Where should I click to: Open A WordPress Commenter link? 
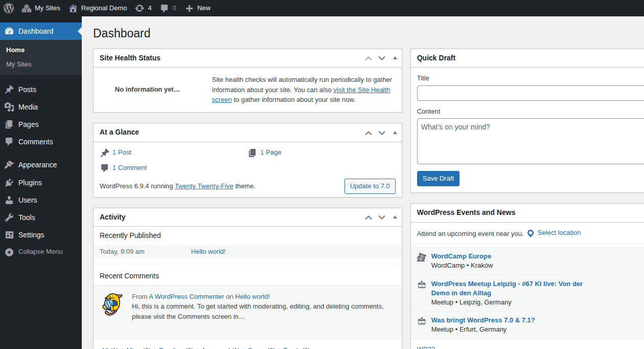click(187, 297)
